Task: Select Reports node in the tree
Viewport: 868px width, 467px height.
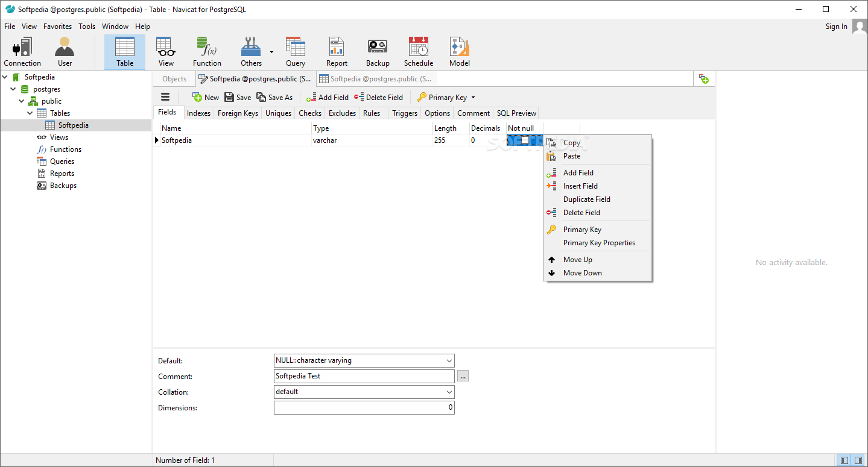Action: pos(62,174)
